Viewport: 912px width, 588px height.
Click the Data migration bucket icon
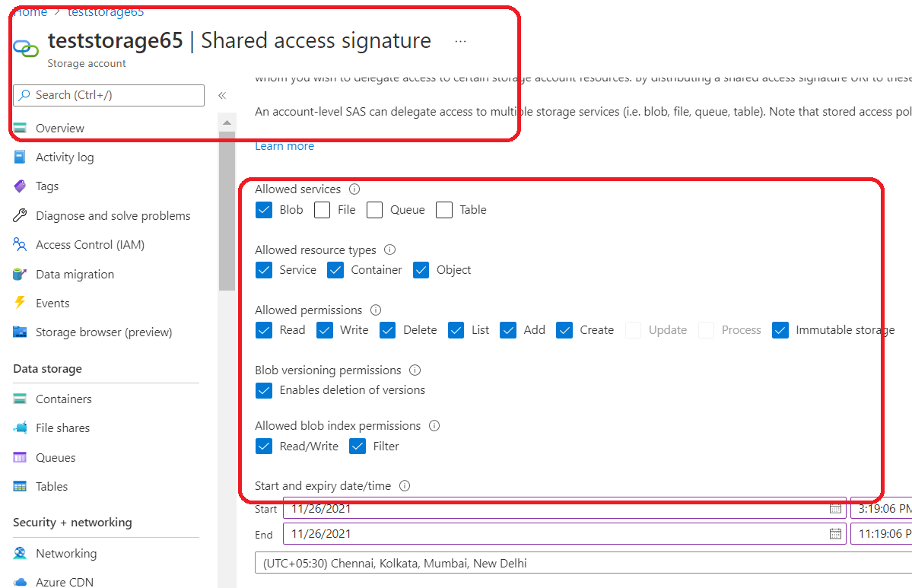[20, 274]
